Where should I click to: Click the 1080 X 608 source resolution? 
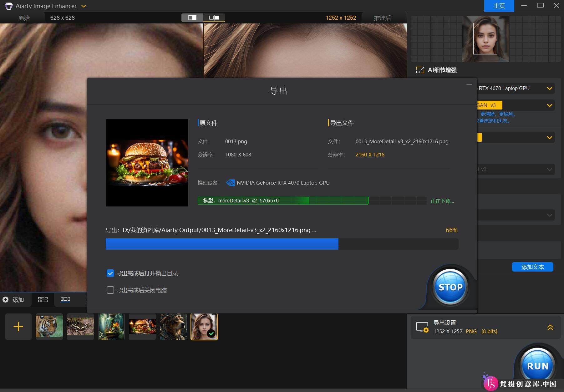[x=238, y=155]
